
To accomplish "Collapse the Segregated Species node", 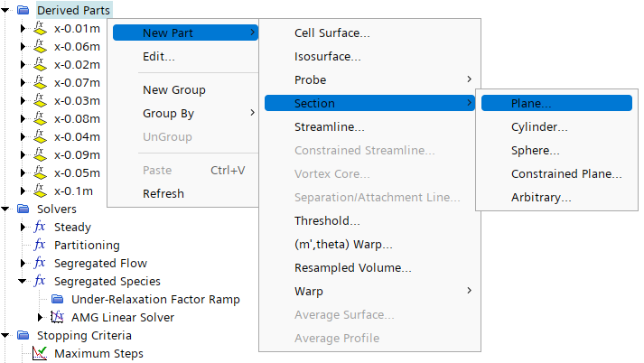I will [x=23, y=281].
